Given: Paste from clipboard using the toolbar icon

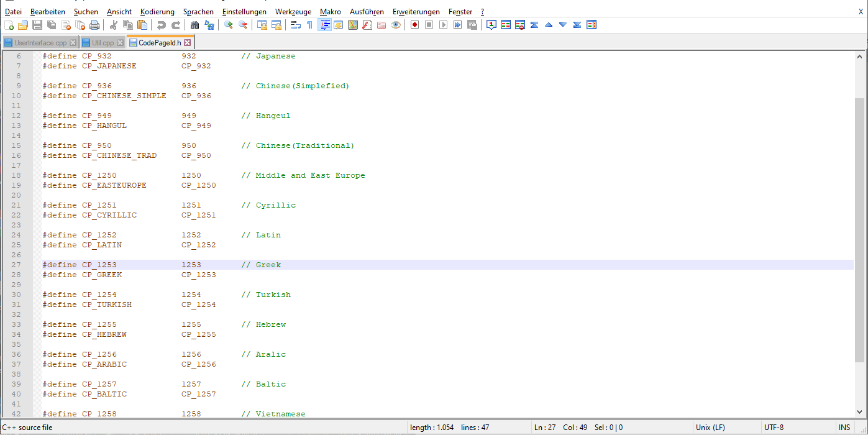Looking at the screenshot, I should (x=142, y=25).
